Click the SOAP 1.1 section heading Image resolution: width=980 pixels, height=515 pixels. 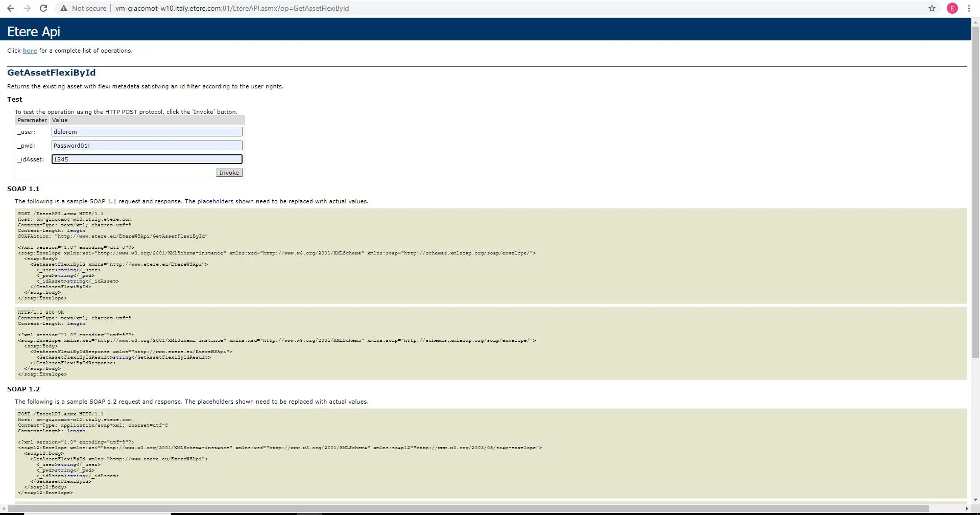point(23,189)
